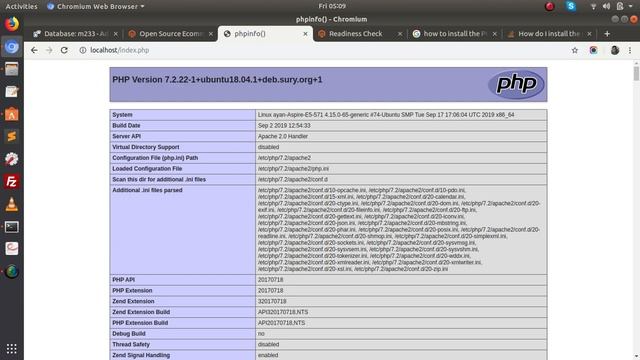
Task: Close the Readiness Check tab
Action: 400,34
